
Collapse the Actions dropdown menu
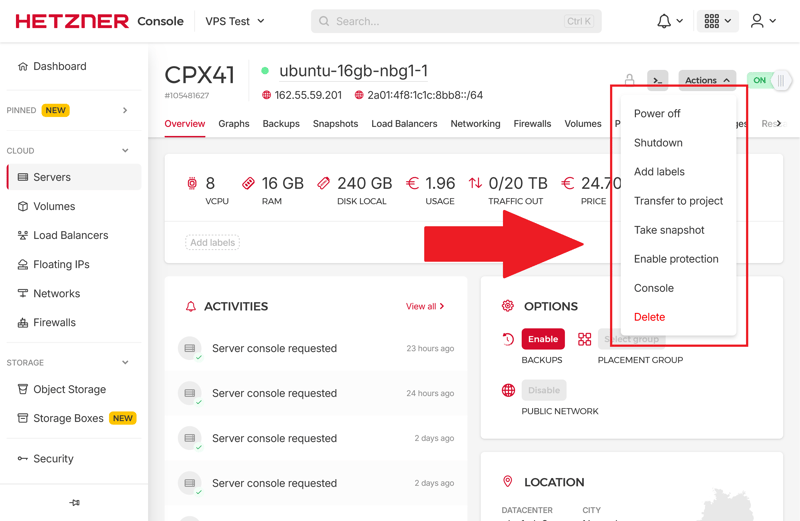[x=706, y=80]
